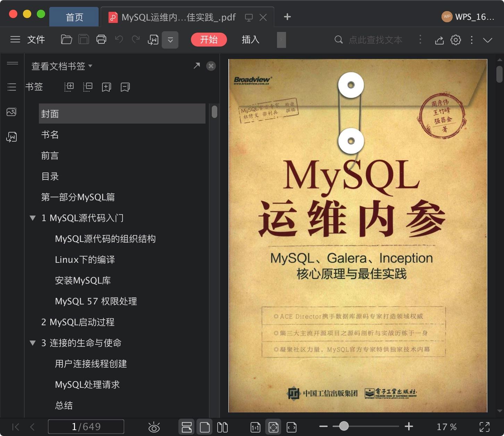Screen dimensions: 504x436
Task: Open the outline list sidebar icon
Action: pyautogui.click(x=12, y=87)
